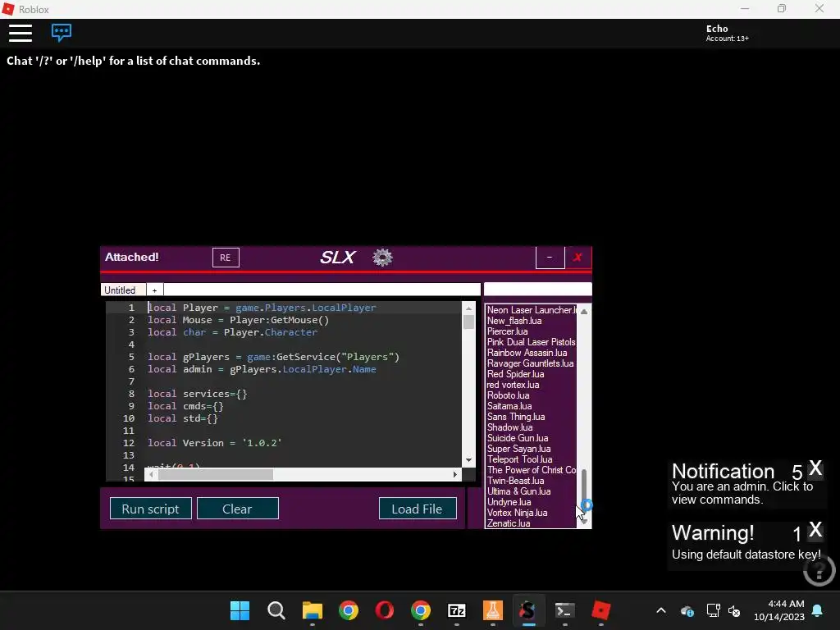Minimize the SLX executor window

pyautogui.click(x=550, y=258)
